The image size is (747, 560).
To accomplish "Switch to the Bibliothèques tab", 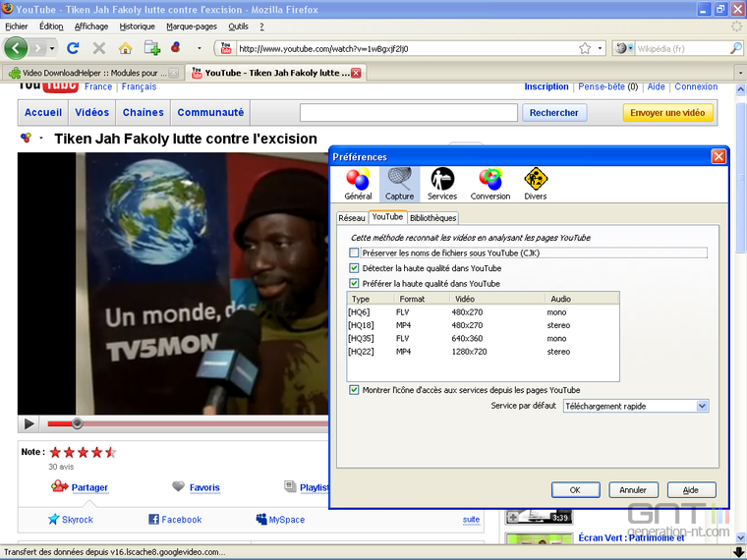I will pyautogui.click(x=433, y=218).
